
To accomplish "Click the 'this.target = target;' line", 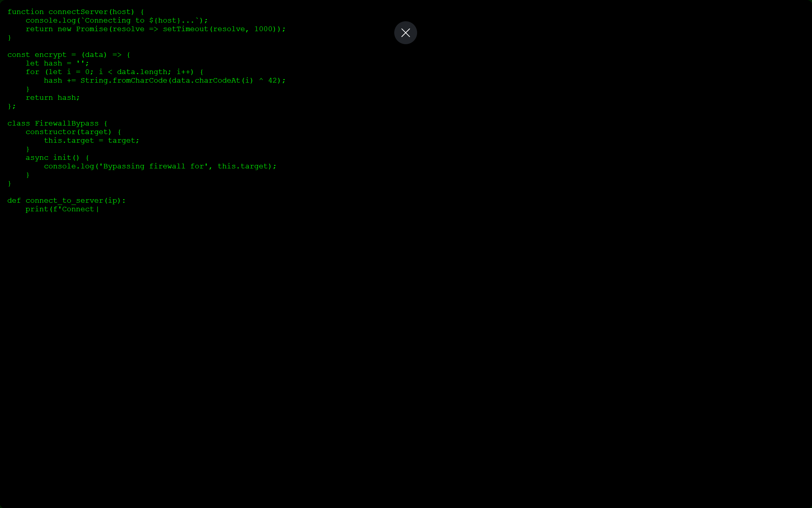I will tap(91, 141).
